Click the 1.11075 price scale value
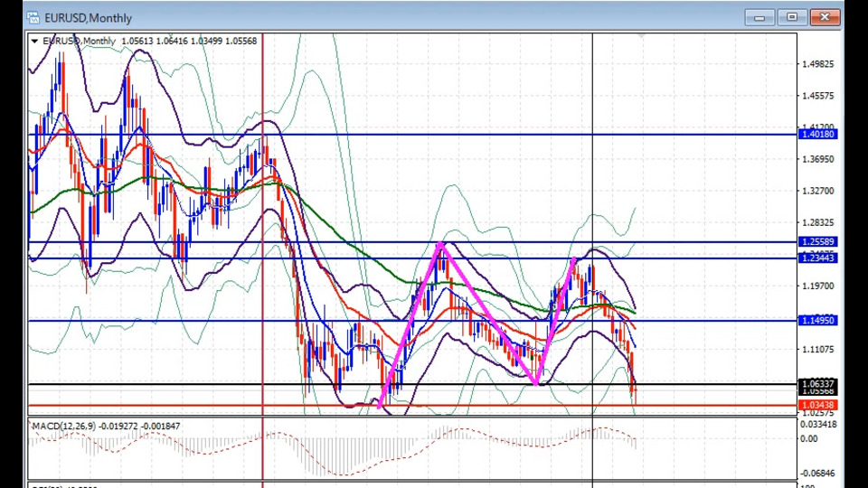Screen dimensions: 868x488 (818, 350)
